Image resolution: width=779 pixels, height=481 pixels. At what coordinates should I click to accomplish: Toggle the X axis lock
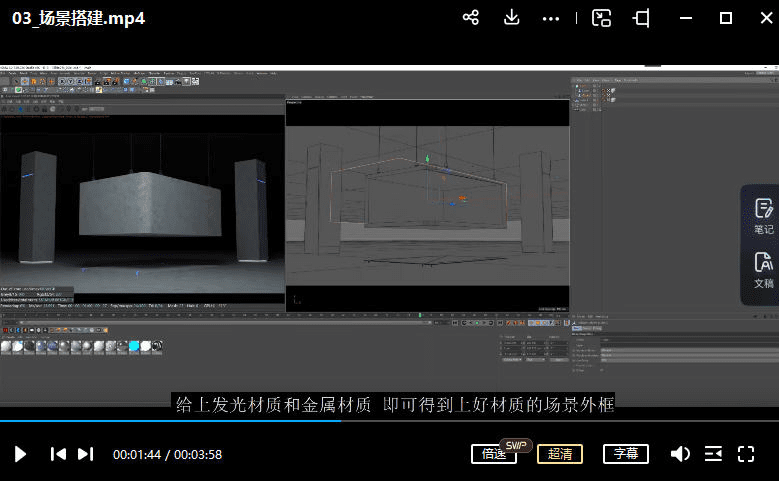tap(62, 81)
